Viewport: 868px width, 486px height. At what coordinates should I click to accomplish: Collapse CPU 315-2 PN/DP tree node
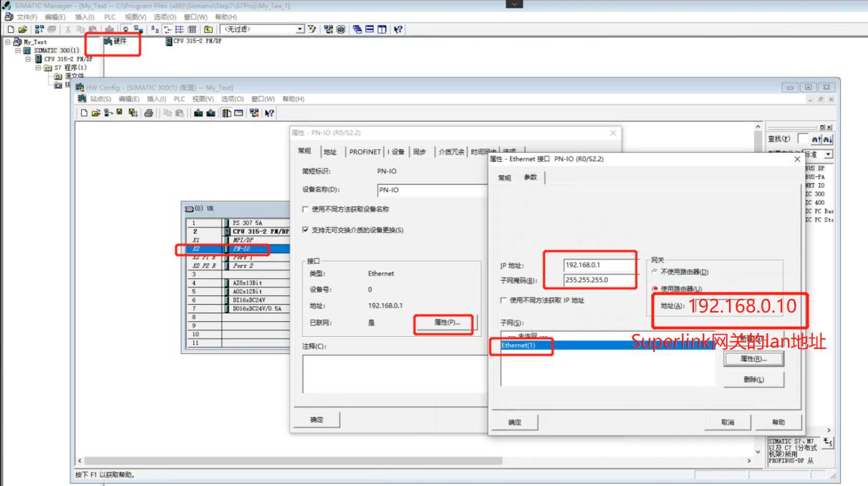28,59
